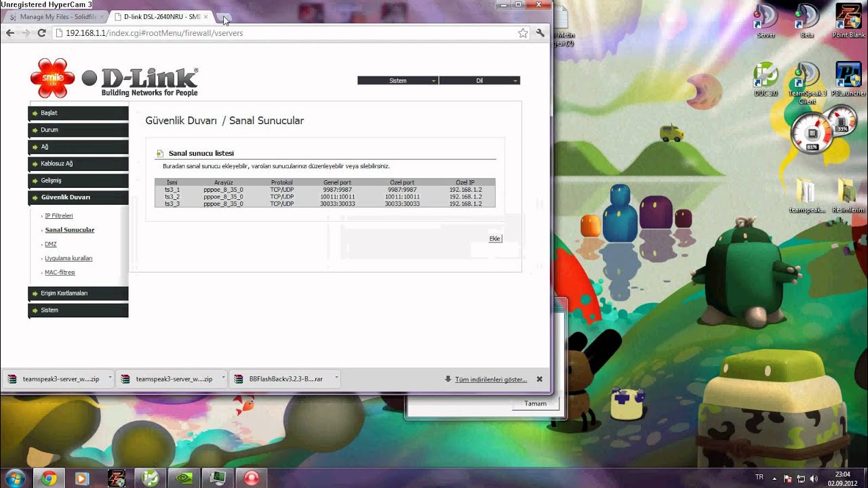Select the ts3_2 virtual server row

pyautogui.click(x=325, y=197)
